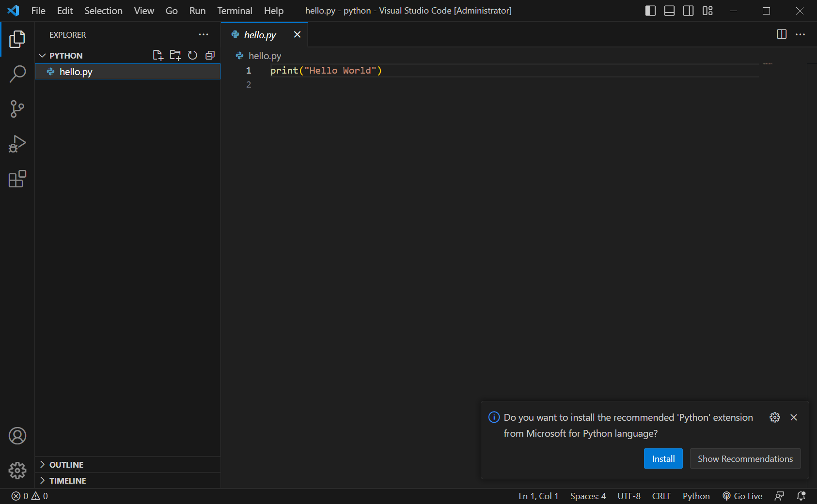Dismiss the Python extension notification
Image resolution: width=817 pixels, height=504 pixels.
pos(794,417)
